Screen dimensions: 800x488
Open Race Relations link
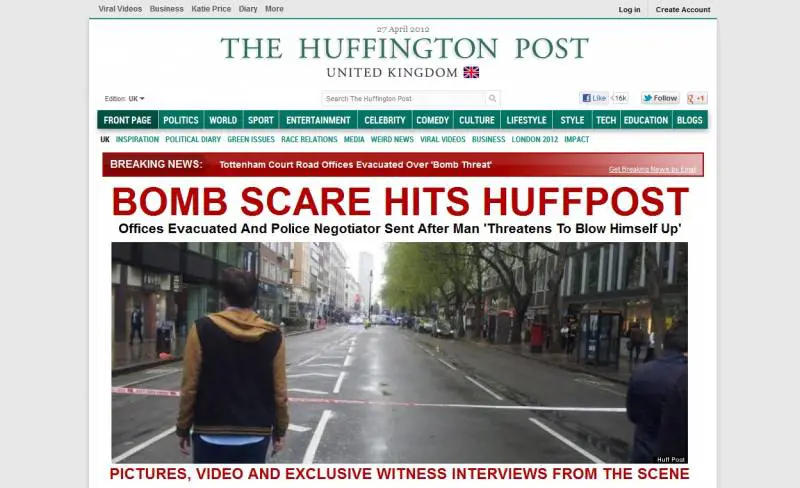(x=309, y=139)
